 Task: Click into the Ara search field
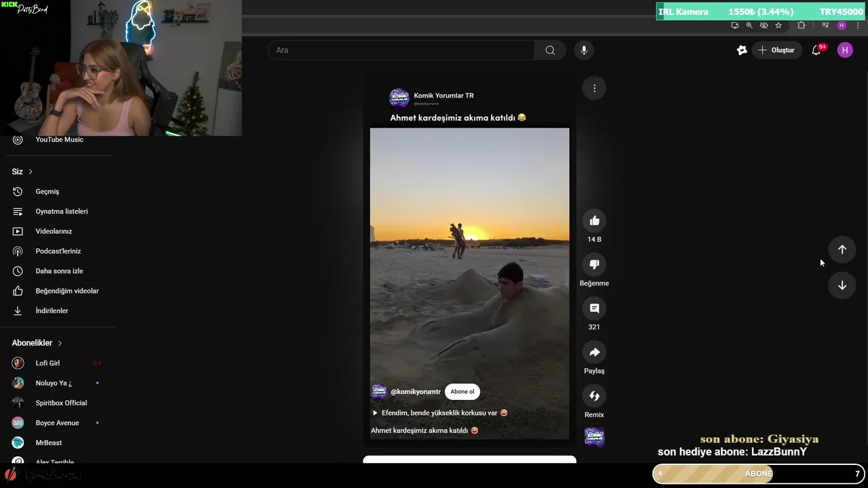[x=401, y=50]
